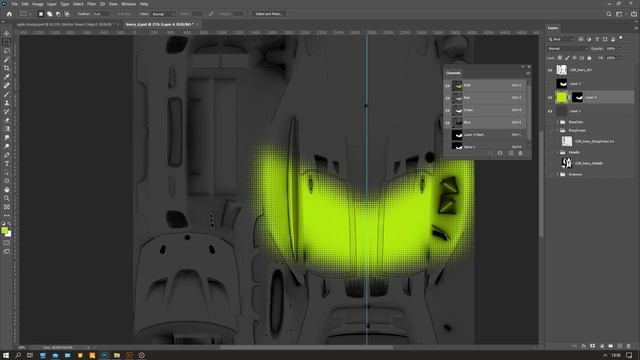This screenshot has width=640, height=360.
Task: Click the foreground green color swatch
Action: click(4, 231)
